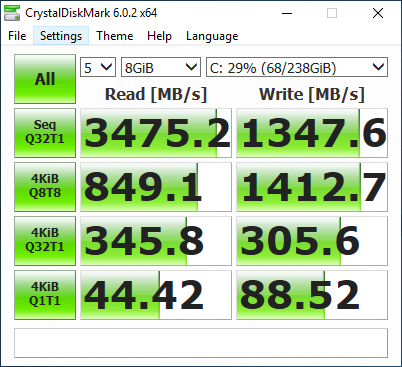Click the CrystalDiskMark app icon in title bar

click(12, 13)
